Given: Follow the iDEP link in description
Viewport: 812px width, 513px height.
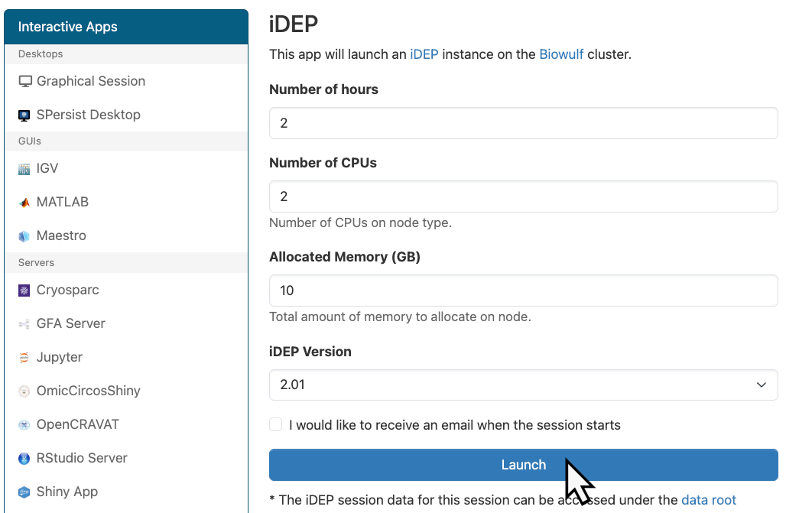Looking at the screenshot, I should click(424, 54).
